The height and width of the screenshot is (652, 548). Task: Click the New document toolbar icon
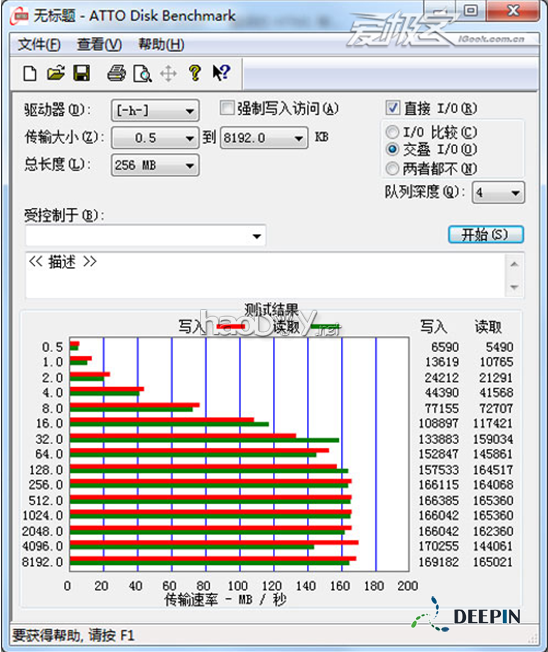(30, 74)
